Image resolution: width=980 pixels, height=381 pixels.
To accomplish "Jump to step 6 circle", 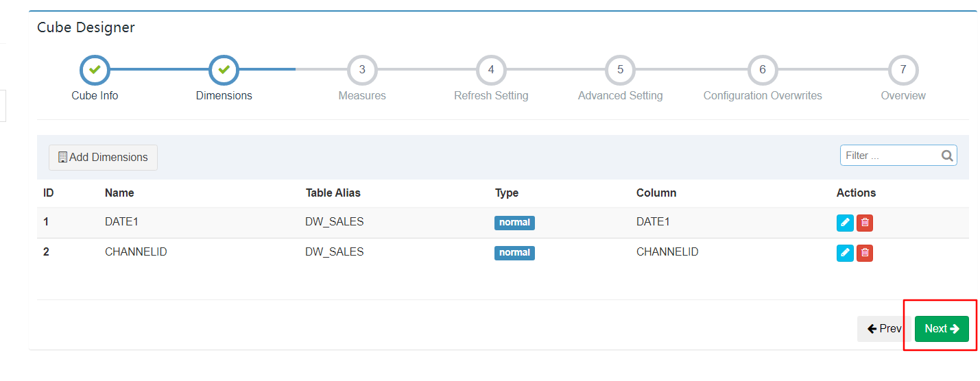I will tap(763, 69).
